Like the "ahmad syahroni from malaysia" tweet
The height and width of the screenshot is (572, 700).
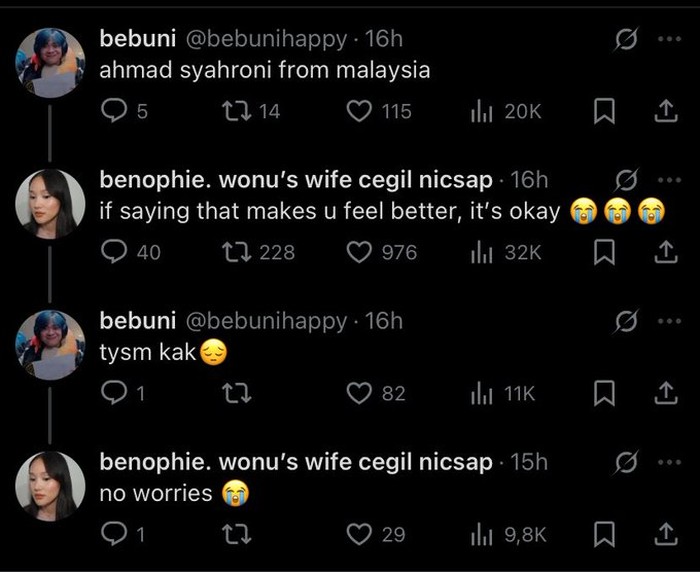coord(359,111)
